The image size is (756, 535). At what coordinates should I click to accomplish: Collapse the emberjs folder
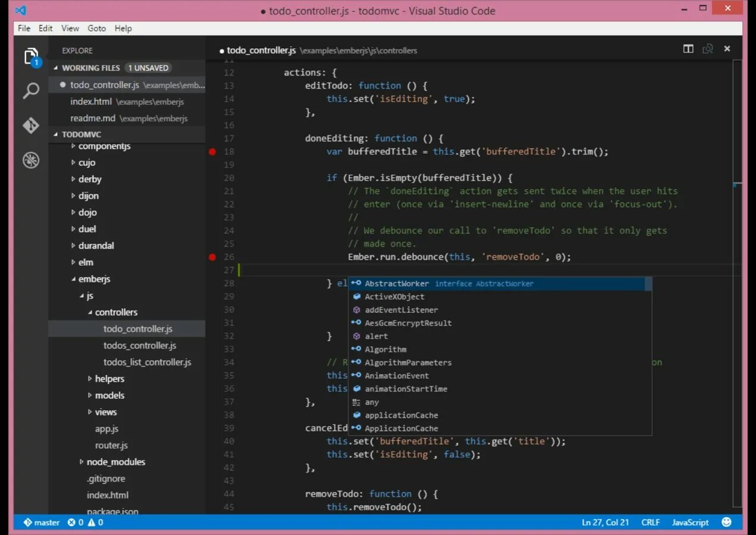click(x=73, y=279)
